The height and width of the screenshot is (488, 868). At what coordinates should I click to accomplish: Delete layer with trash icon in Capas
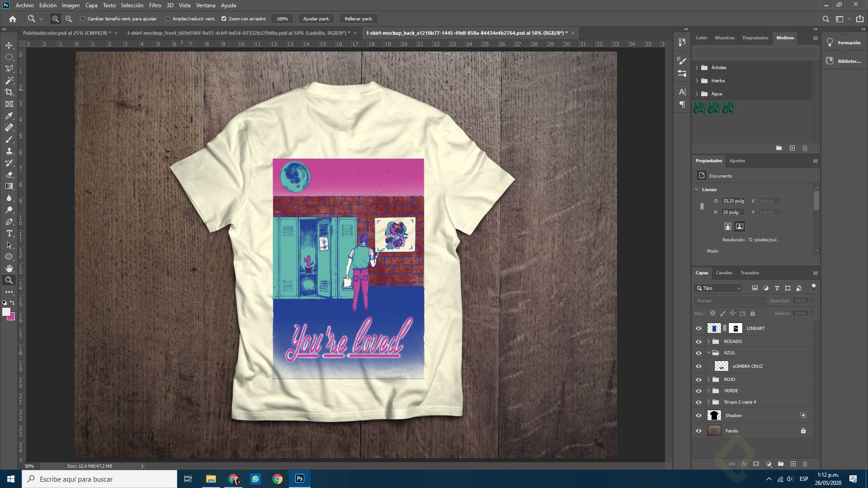[x=805, y=464]
